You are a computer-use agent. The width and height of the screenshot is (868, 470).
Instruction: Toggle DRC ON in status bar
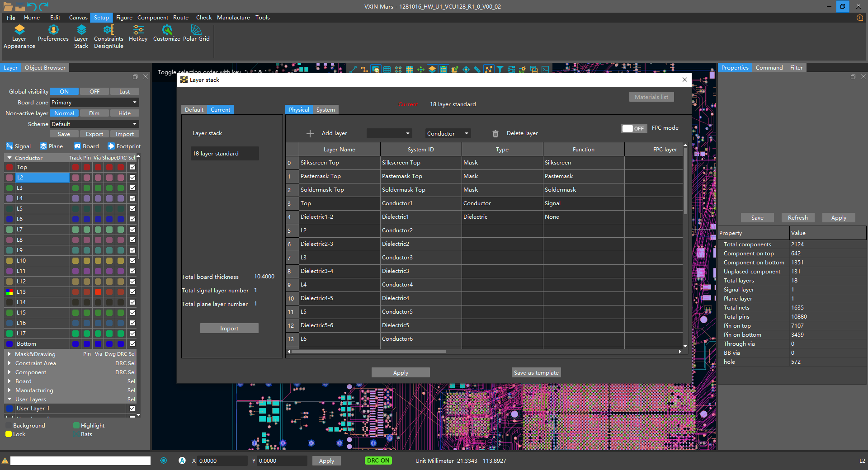pos(378,461)
